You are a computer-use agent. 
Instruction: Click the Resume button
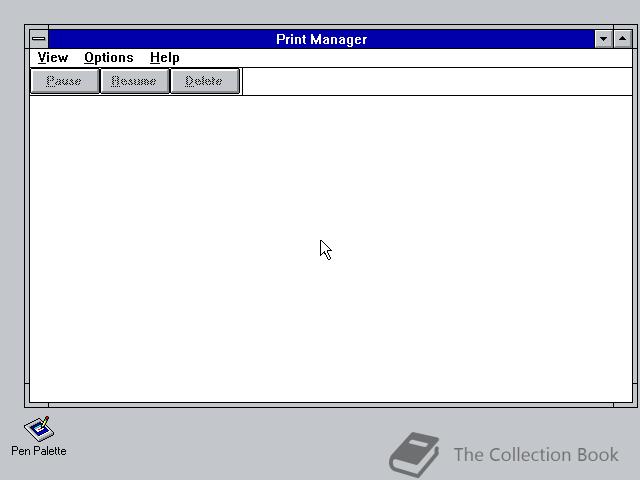pyautogui.click(x=135, y=81)
